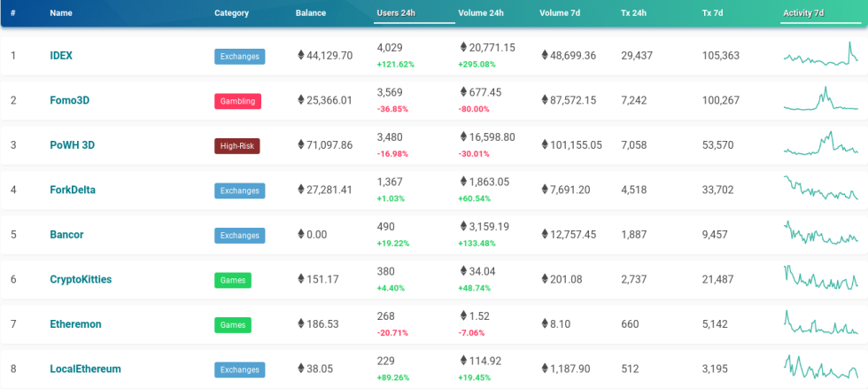
Task: Sort table by Balance column
Action: click(310, 13)
